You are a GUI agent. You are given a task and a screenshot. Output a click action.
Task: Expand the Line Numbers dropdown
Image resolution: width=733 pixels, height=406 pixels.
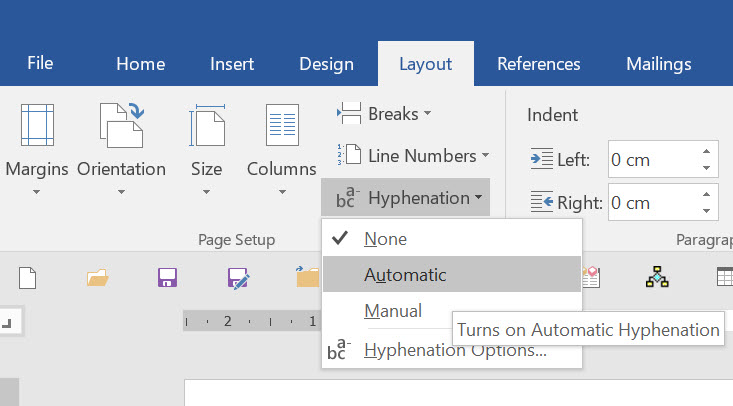413,155
